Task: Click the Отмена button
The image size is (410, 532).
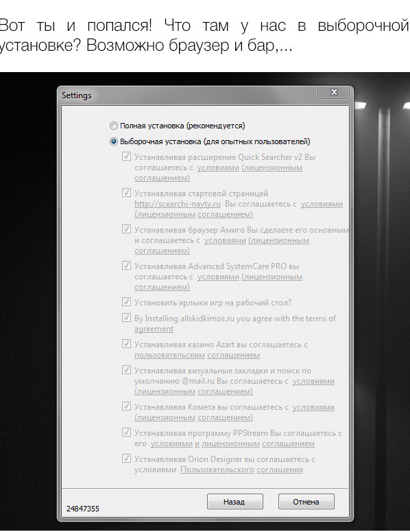Action: click(x=306, y=502)
